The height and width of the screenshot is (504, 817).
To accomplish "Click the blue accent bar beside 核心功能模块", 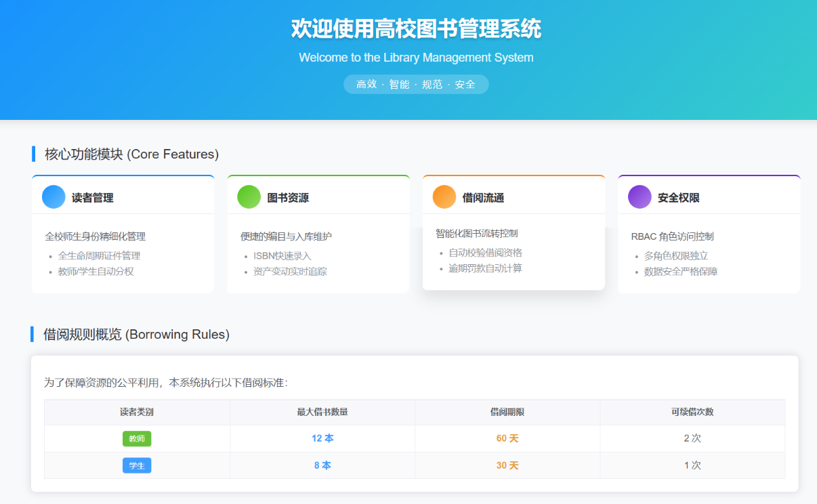I will pyautogui.click(x=32, y=154).
